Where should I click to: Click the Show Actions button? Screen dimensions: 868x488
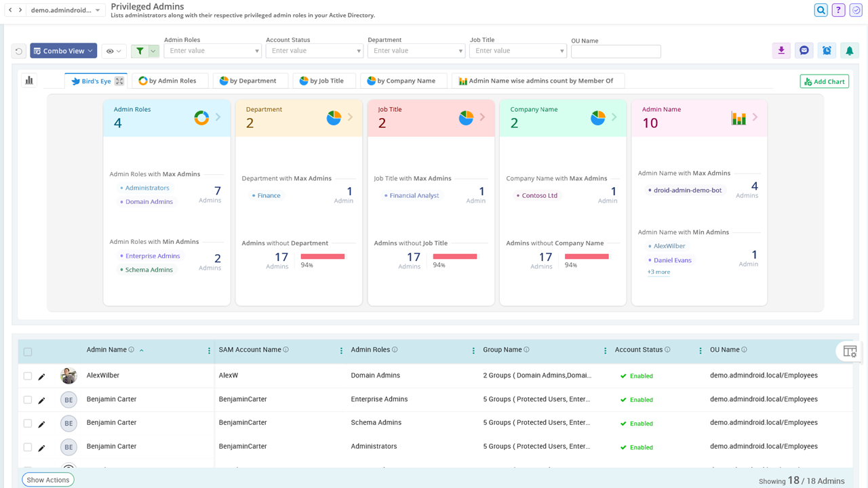47,479
